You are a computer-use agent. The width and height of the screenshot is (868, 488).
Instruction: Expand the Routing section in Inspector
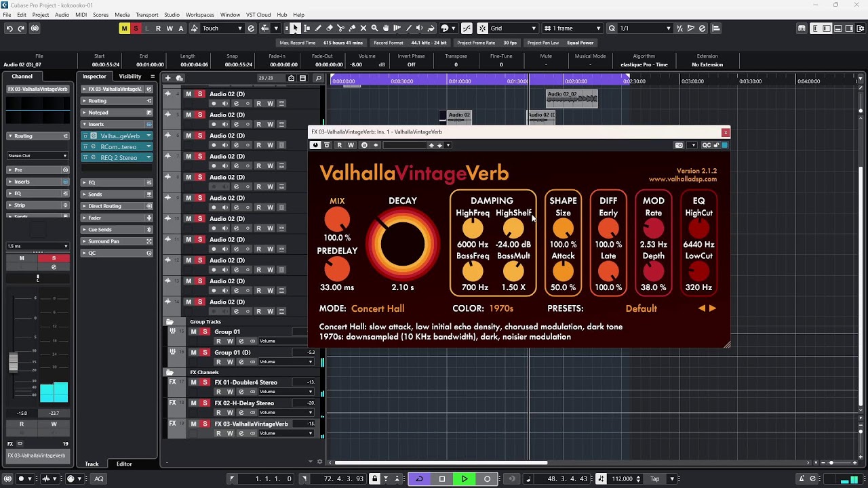point(117,101)
